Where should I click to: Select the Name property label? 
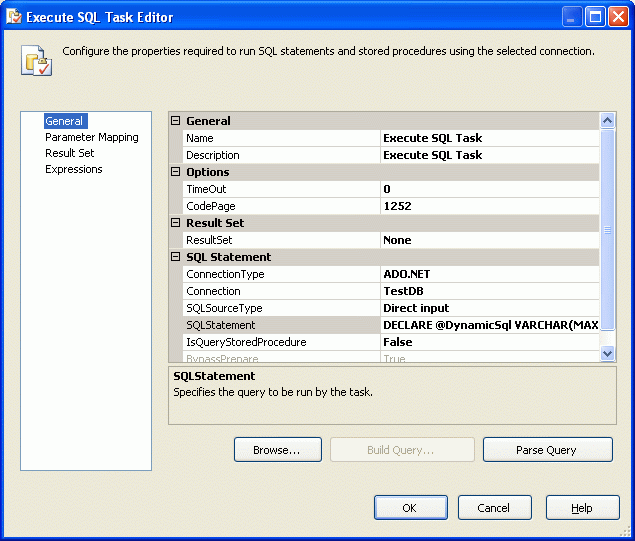click(281, 138)
